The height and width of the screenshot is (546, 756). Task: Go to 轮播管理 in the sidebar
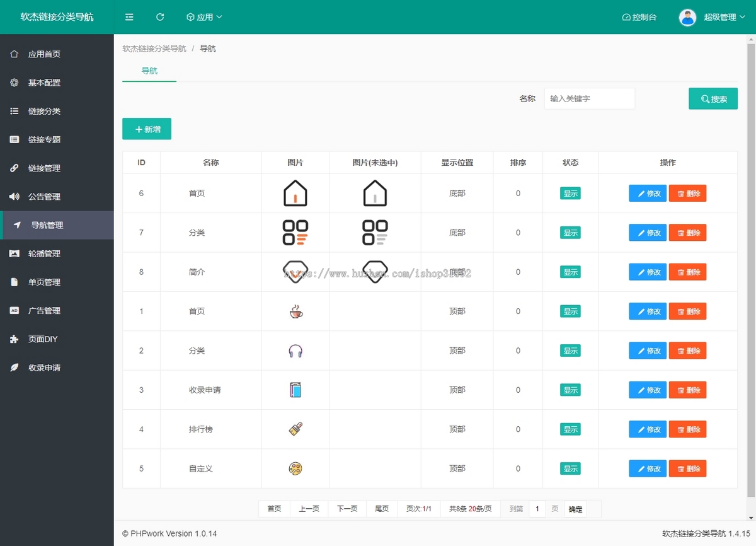click(44, 253)
